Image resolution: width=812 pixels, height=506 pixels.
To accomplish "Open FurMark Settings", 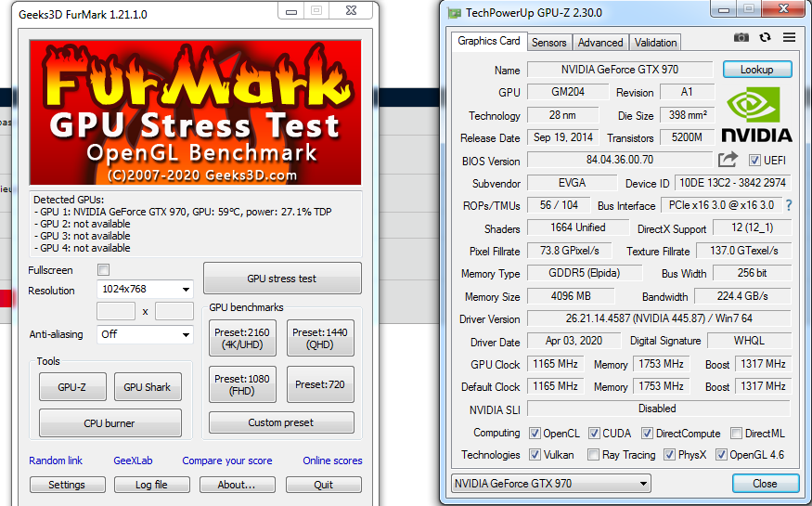I will pos(68,485).
